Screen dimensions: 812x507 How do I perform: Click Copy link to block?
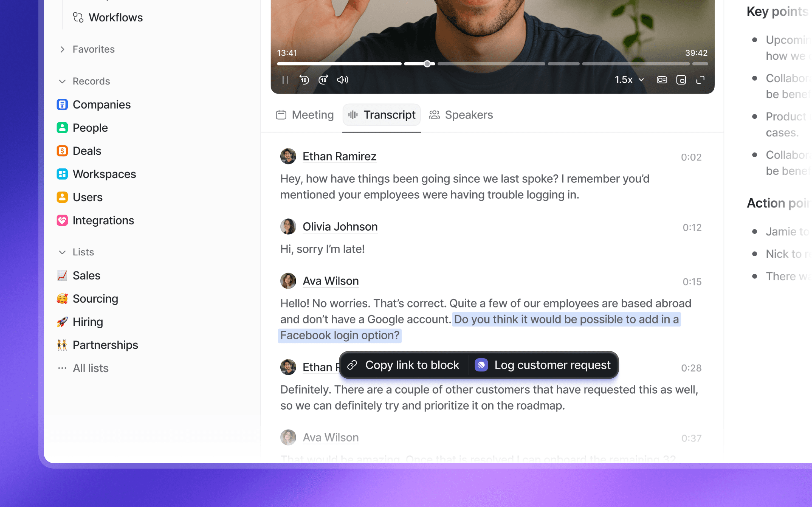pyautogui.click(x=403, y=365)
